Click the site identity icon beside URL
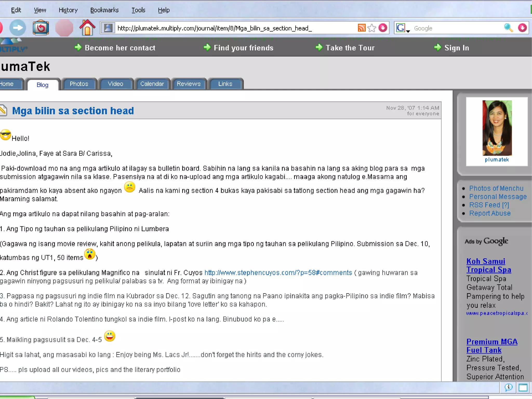The image size is (532, 399). (108, 28)
